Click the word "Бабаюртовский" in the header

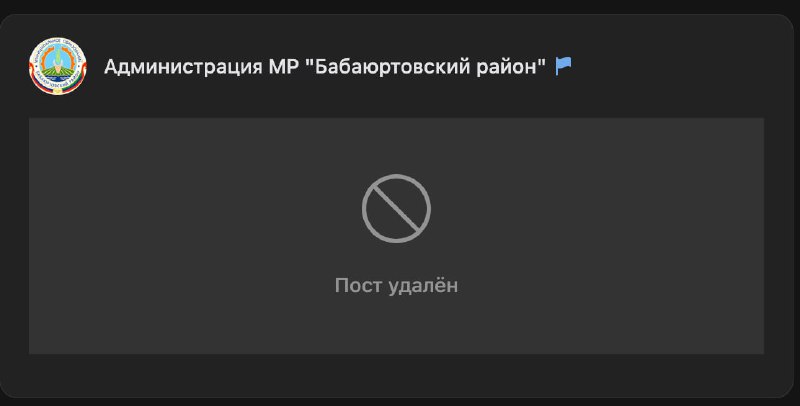[x=390, y=66]
